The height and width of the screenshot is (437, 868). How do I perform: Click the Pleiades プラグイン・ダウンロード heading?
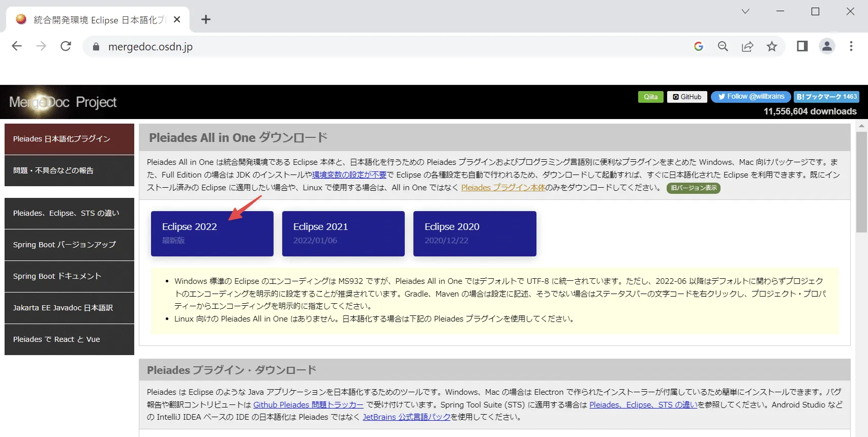231,370
